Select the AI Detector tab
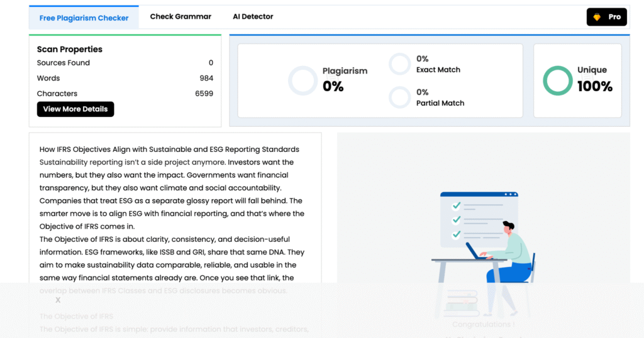 pyautogui.click(x=253, y=17)
